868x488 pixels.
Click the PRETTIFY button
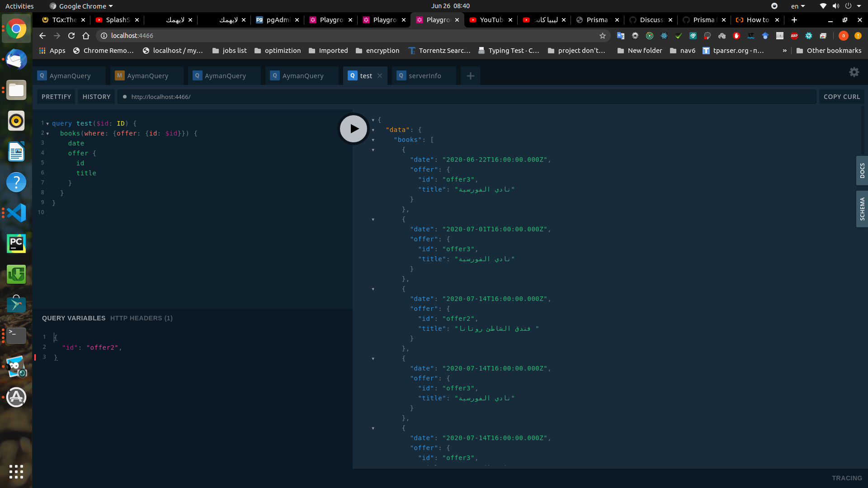point(56,96)
